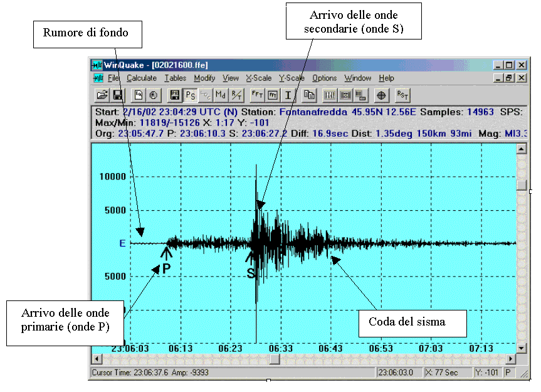Click the horizontal scrollbar left arrow
541x392 pixels.
click(97, 359)
